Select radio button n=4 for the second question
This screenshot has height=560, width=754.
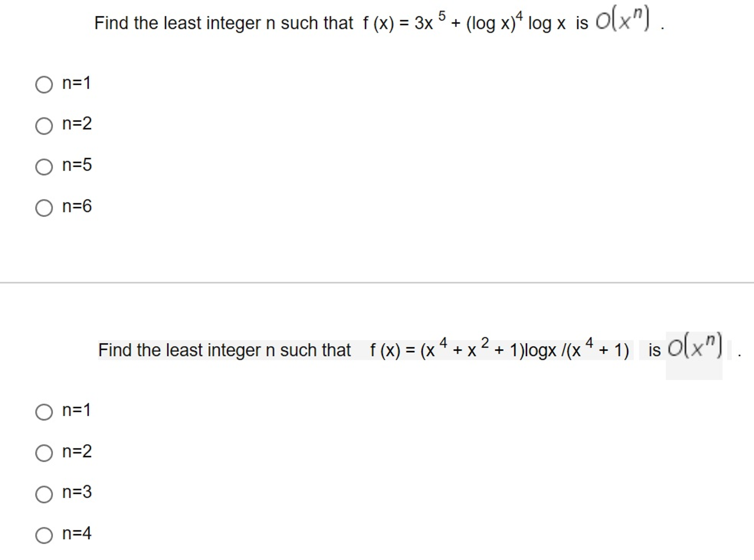[x=44, y=536]
